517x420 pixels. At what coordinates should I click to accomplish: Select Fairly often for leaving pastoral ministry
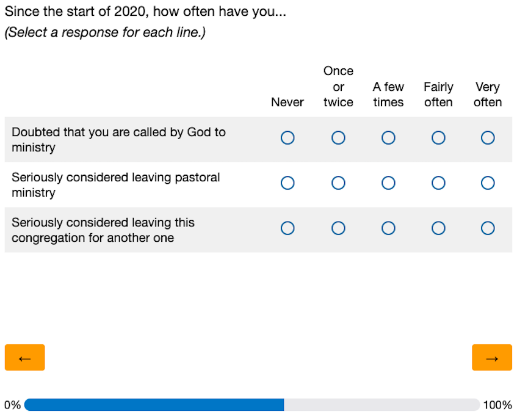pos(438,183)
